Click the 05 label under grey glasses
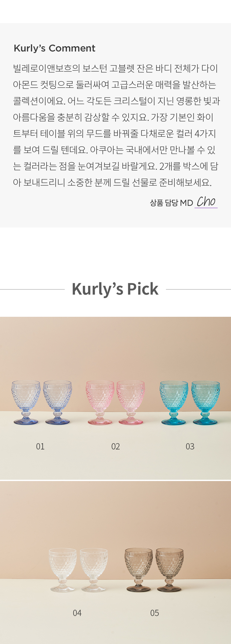Viewport: 231px width, 644px height. pos(155,613)
